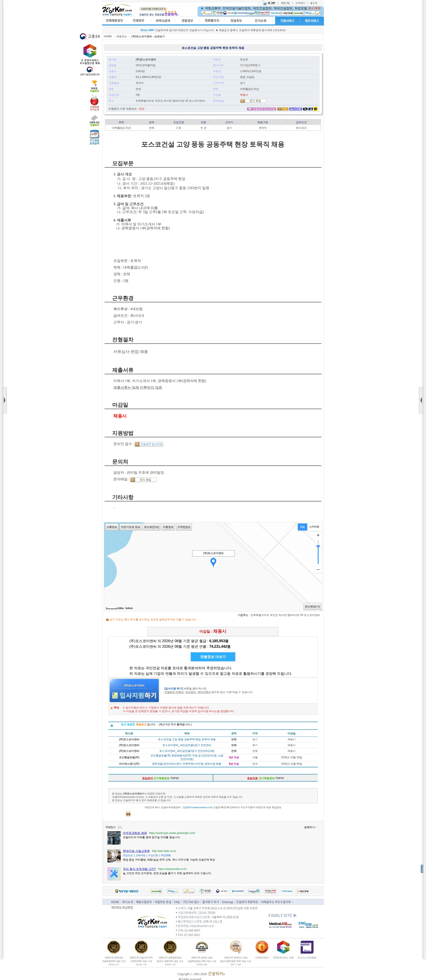Share posting via X icon
426x980 pixels.
[305, 109]
